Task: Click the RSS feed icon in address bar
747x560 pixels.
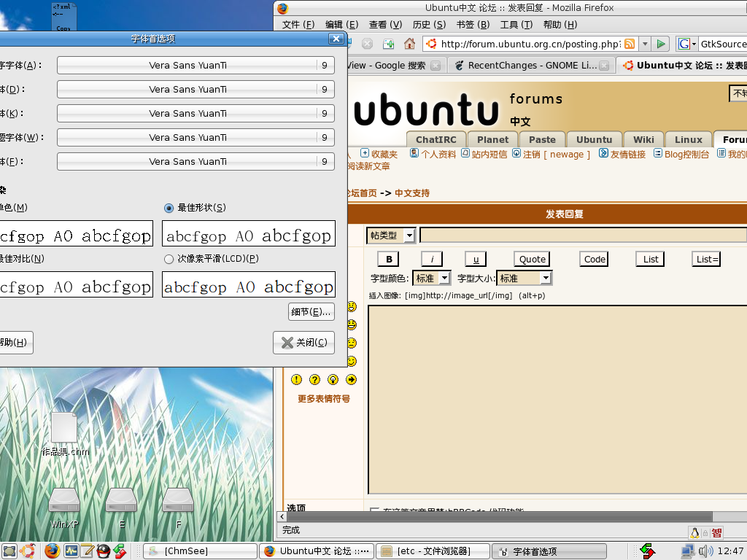Action: (x=630, y=44)
